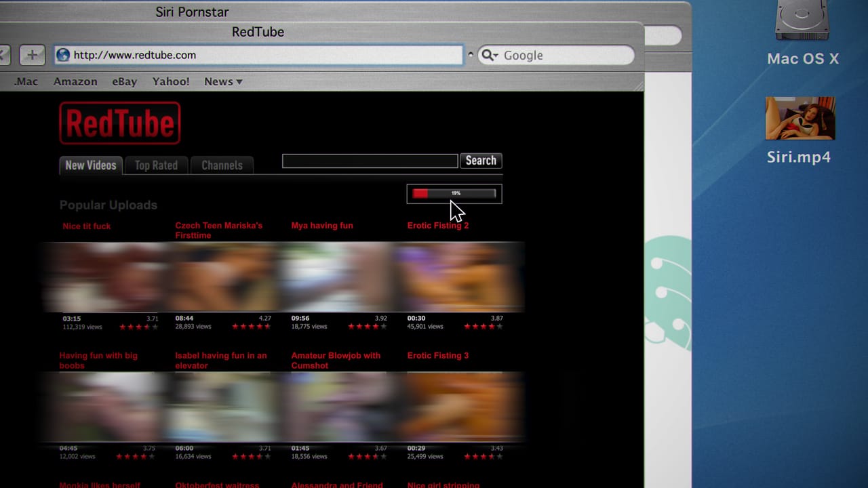Click the 19% loading progress bar
The image size is (868, 488).
click(x=454, y=194)
